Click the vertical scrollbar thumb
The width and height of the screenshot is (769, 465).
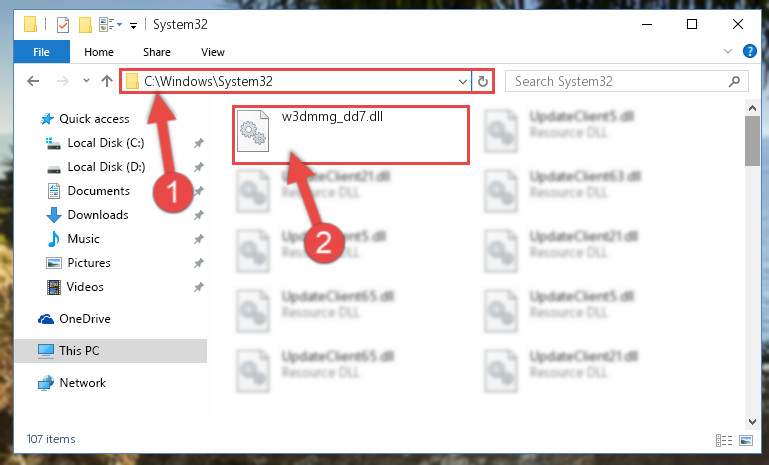752,141
